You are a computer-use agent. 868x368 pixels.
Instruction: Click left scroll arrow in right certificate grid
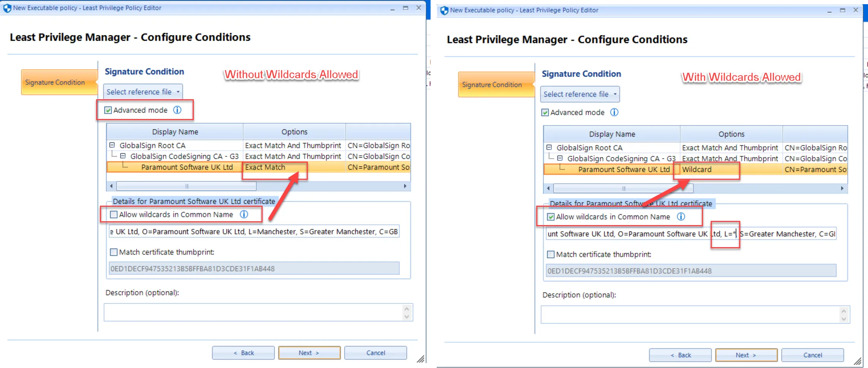click(x=548, y=188)
